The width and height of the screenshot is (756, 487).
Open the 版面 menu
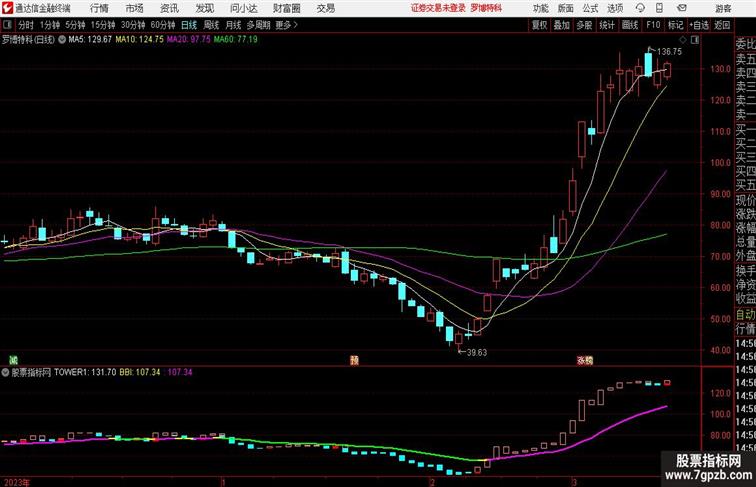[x=566, y=8]
